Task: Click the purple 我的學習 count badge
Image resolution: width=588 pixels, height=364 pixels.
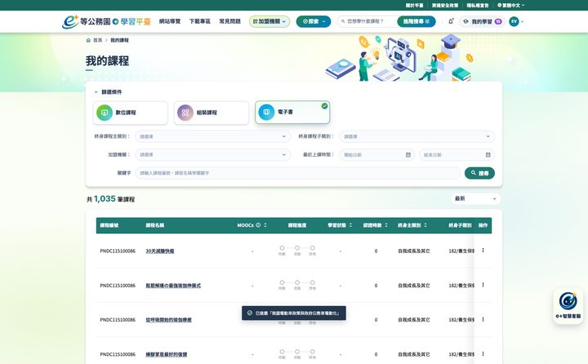Action: click(x=498, y=21)
